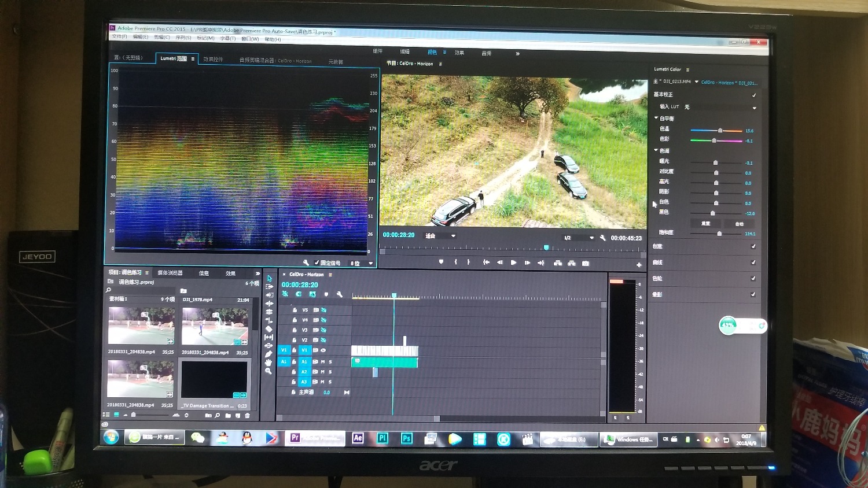Image resolution: width=868 pixels, height=488 pixels.
Task: Play the sequence in Program Monitor
Action: [513, 263]
